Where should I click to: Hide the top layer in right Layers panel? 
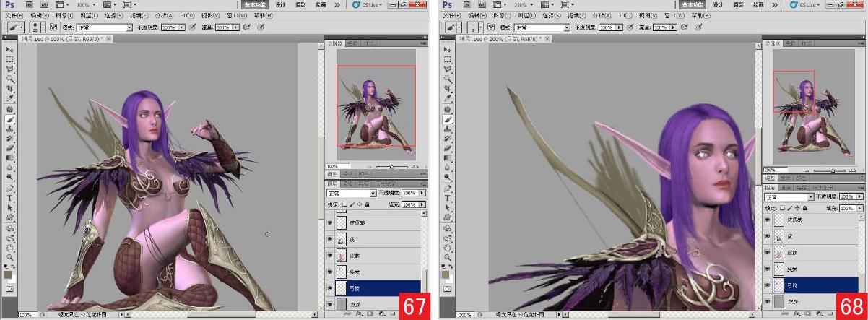click(768, 220)
